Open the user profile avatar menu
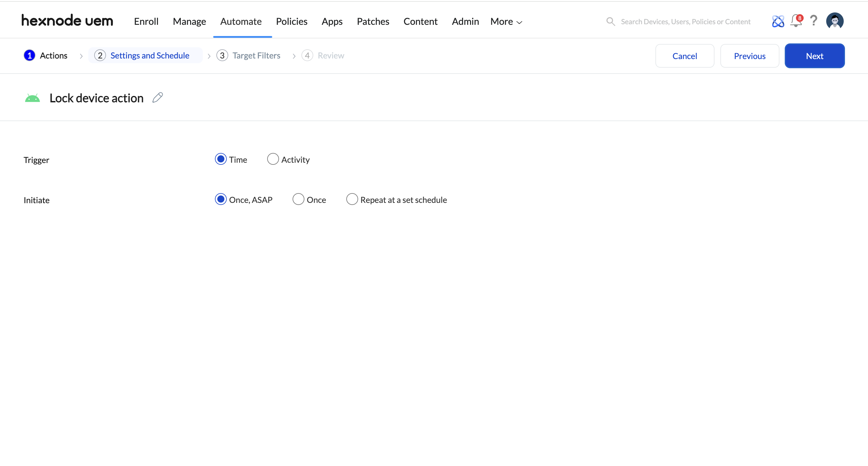868x466 pixels. point(835,21)
